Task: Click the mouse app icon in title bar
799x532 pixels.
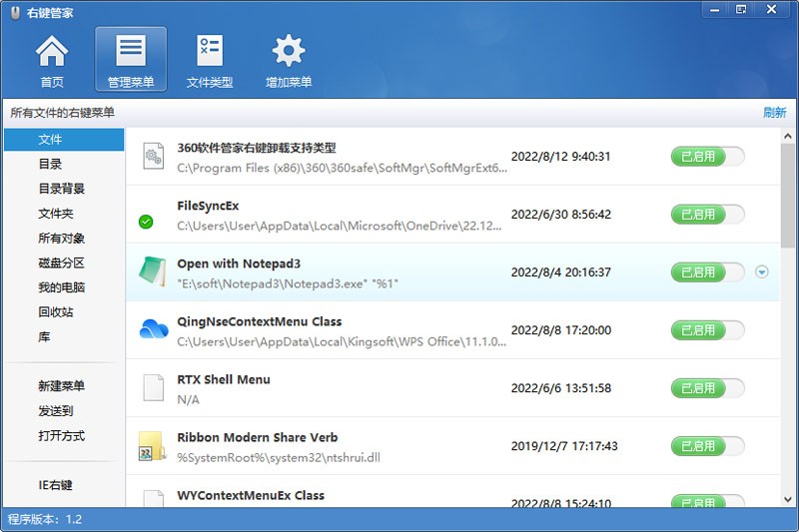Action: click(15, 13)
